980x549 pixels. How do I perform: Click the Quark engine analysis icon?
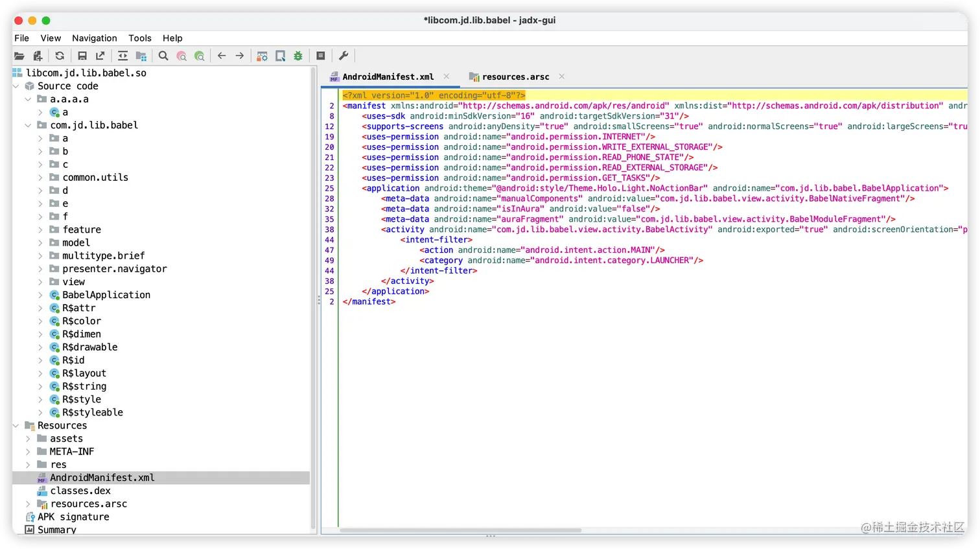(280, 56)
